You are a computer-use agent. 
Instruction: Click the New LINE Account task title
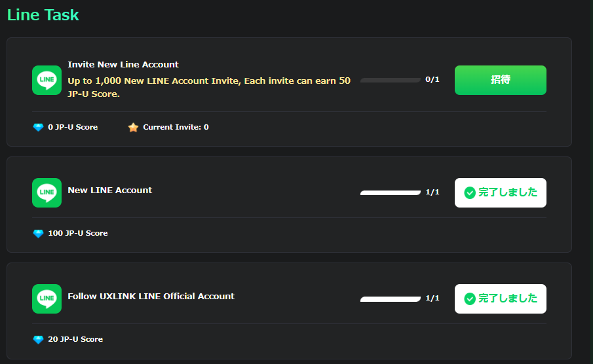point(110,190)
